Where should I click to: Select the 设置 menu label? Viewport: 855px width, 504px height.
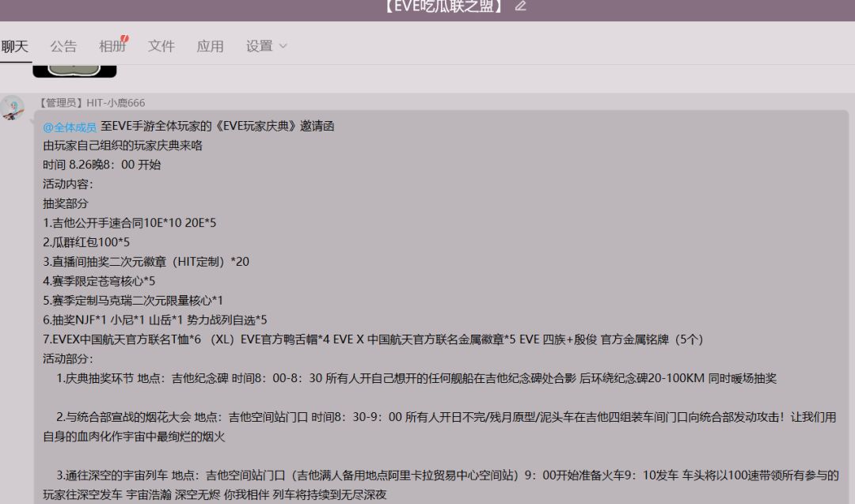click(259, 47)
